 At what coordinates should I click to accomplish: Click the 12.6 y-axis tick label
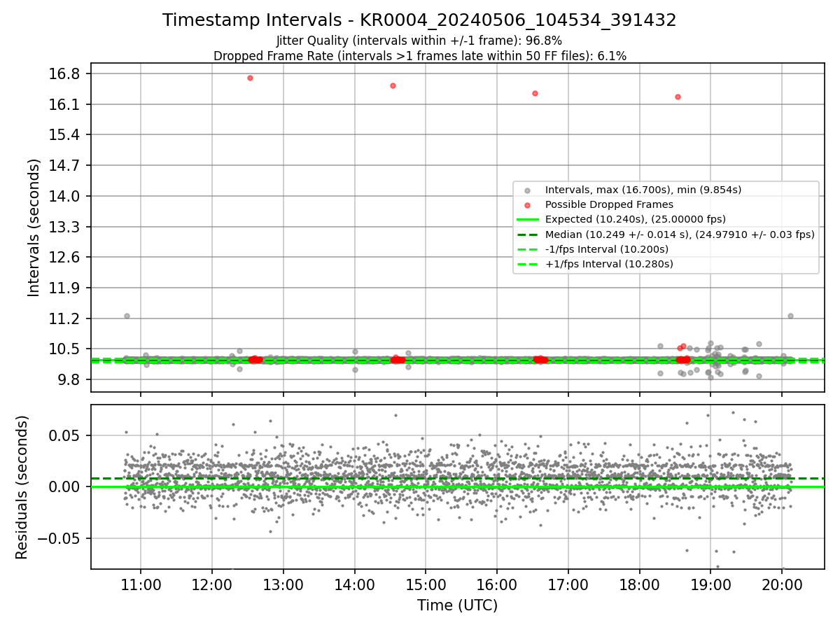64,257
